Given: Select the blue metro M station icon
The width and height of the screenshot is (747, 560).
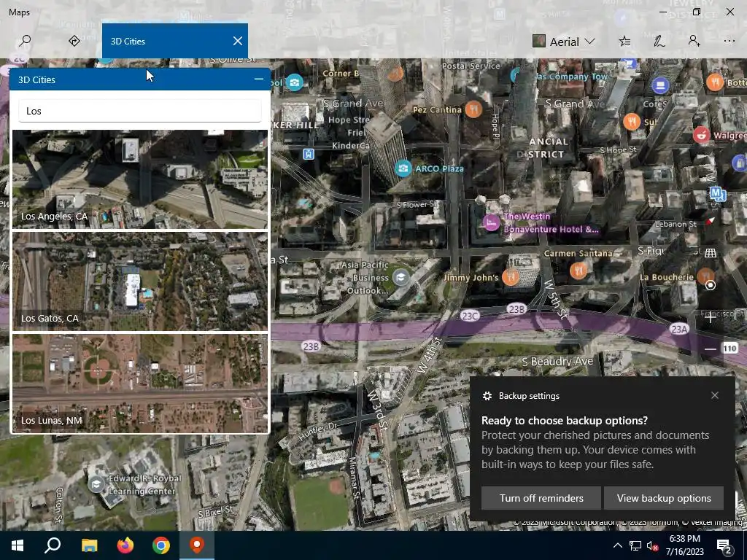Looking at the screenshot, I should pos(716,192).
